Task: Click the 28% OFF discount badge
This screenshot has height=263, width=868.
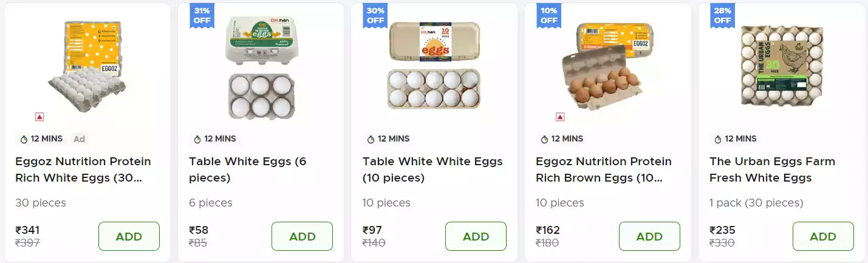Action: 722,15
